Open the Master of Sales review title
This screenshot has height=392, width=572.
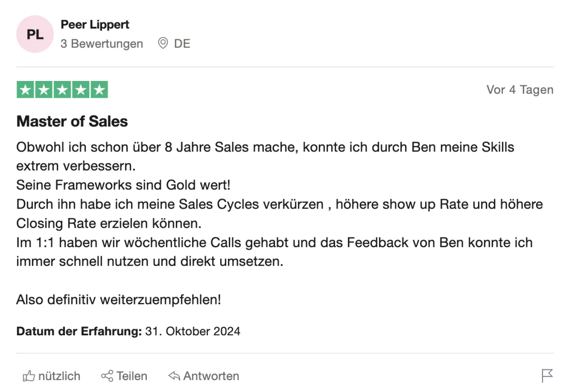pos(72,121)
